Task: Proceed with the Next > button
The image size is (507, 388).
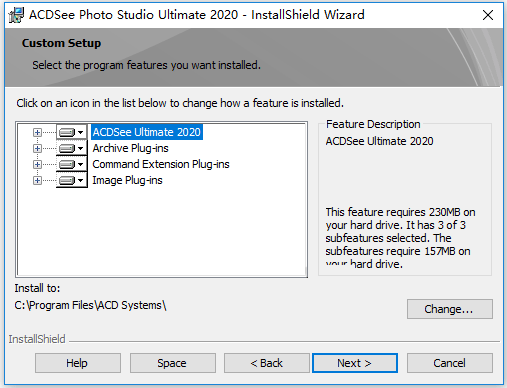Action: pyautogui.click(x=355, y=363)
